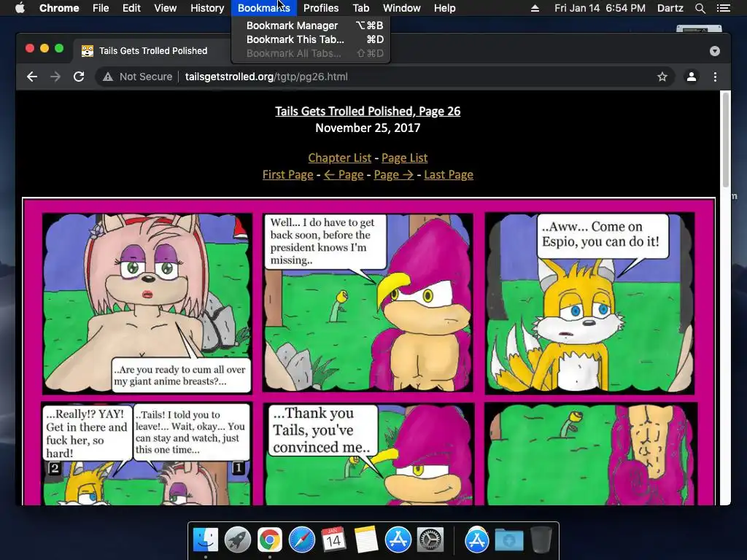Bookmark page with star icon

(x=662, y=77)
